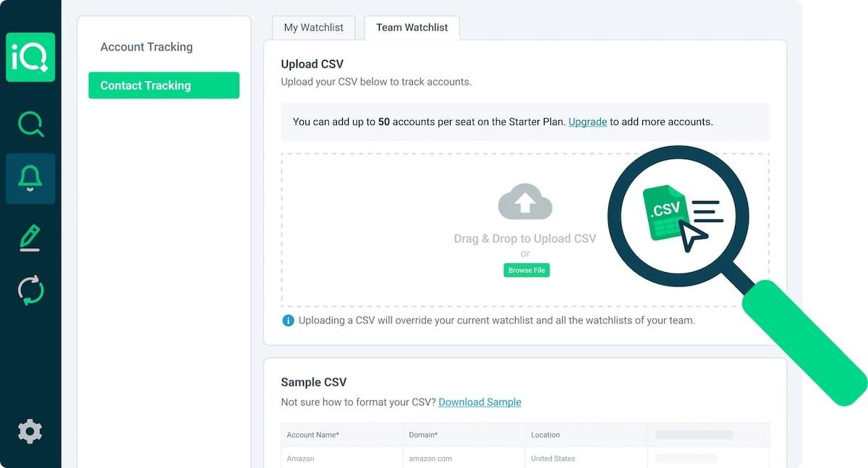Screen dimensions: 868x468
Task: Click the Download Sample link
Action: [480, 402]
